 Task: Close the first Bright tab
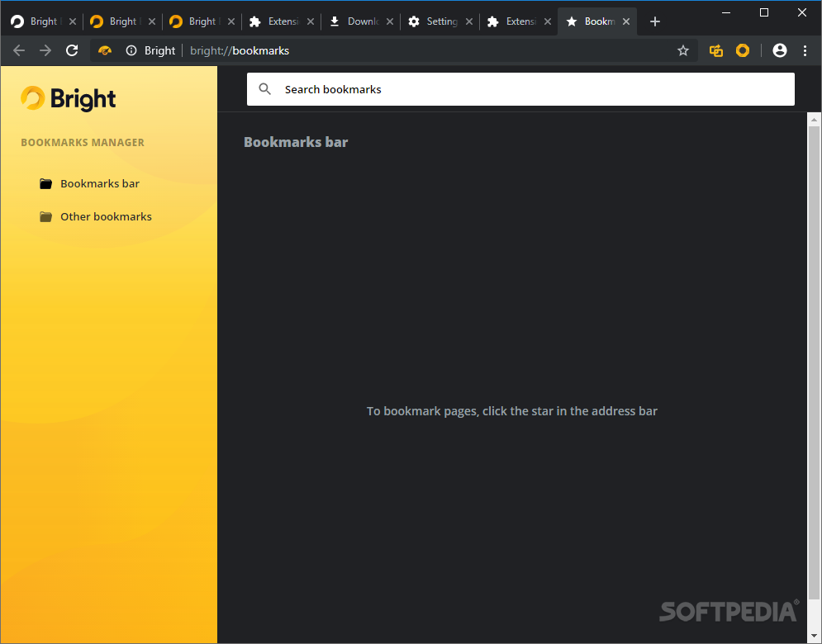coord(73,21)
